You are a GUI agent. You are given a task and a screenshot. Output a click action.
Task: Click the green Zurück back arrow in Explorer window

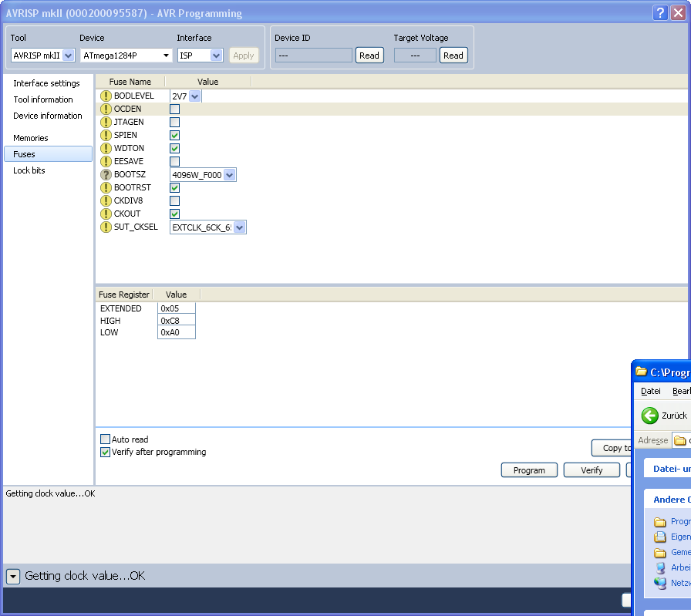pyautogui.click(x=649, y=416)
